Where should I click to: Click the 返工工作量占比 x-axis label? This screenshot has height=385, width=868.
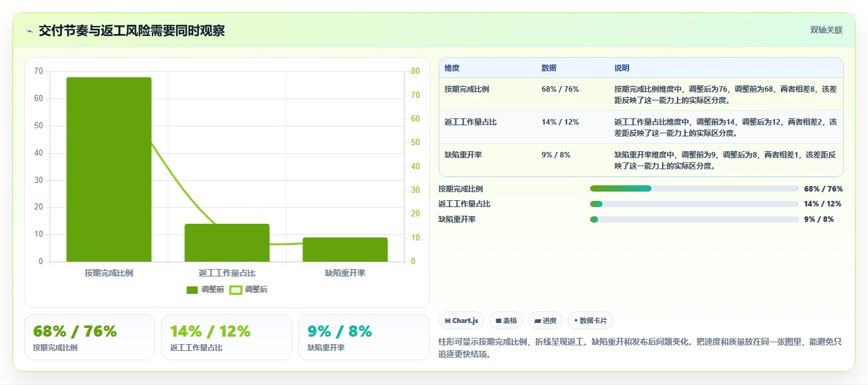(x=227, y=273)
